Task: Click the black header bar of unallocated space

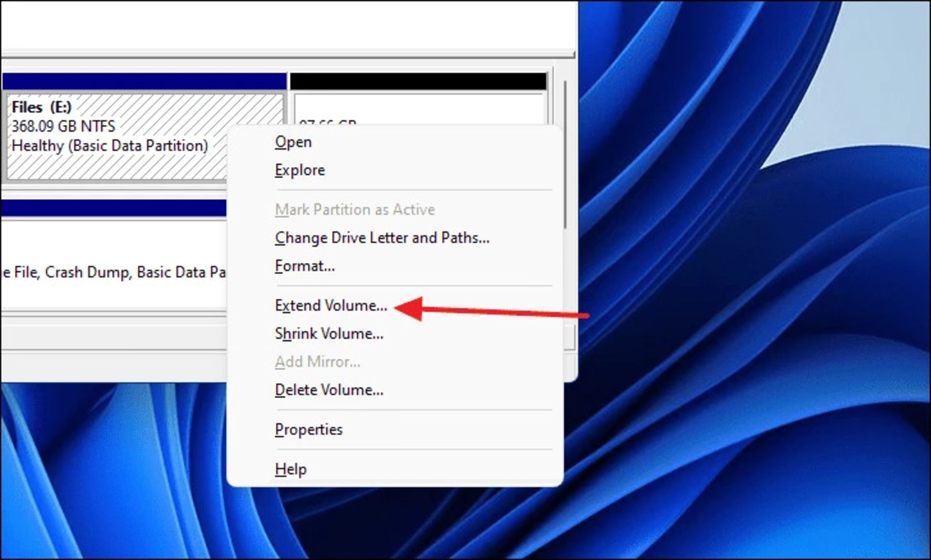Action: click(x=418, y=81)
